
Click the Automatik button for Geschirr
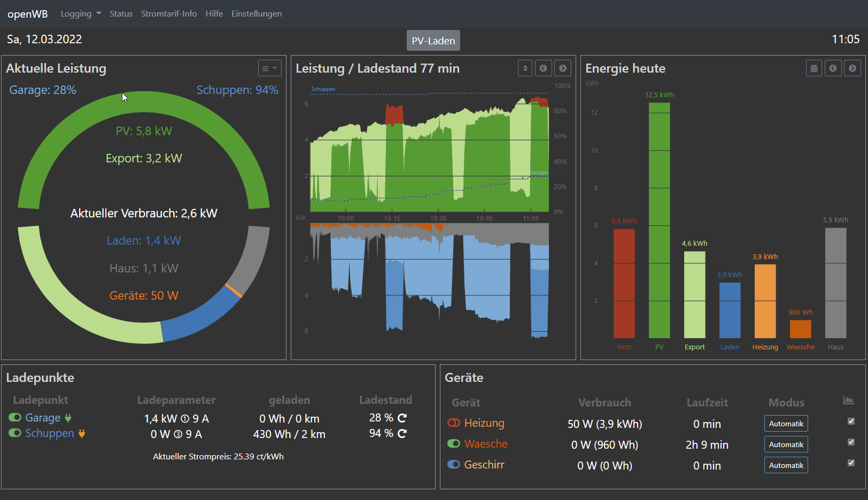point(786,465)
